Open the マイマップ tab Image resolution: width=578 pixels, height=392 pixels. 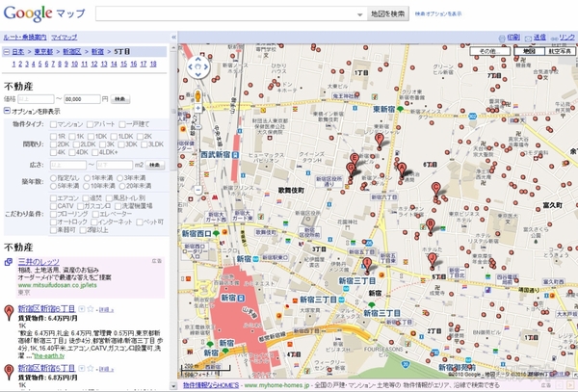tap(65, 38)
